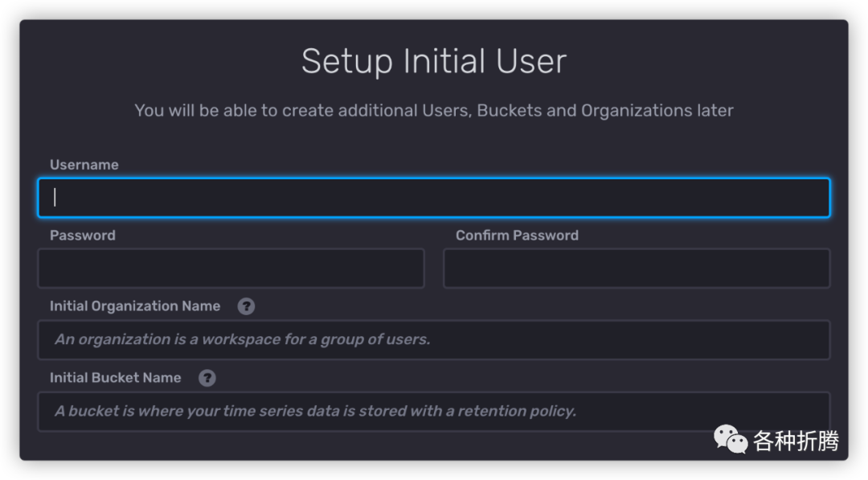868x480 pixels.
Task: Click the 各种折腾 watermark text
Action: pyautogui.click(x=796, y=441)
